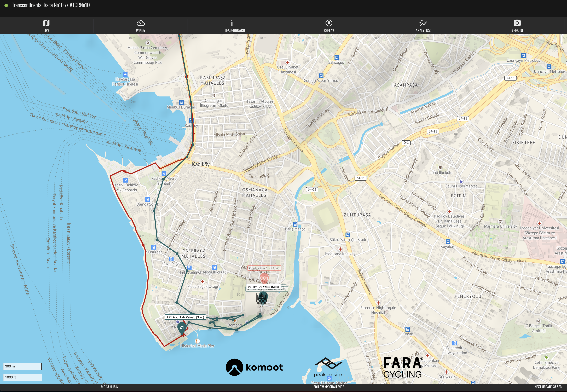Click the Barış Manço bus stop icon
The height and width of the screenshot is (392, 567).
coord(295,224)
